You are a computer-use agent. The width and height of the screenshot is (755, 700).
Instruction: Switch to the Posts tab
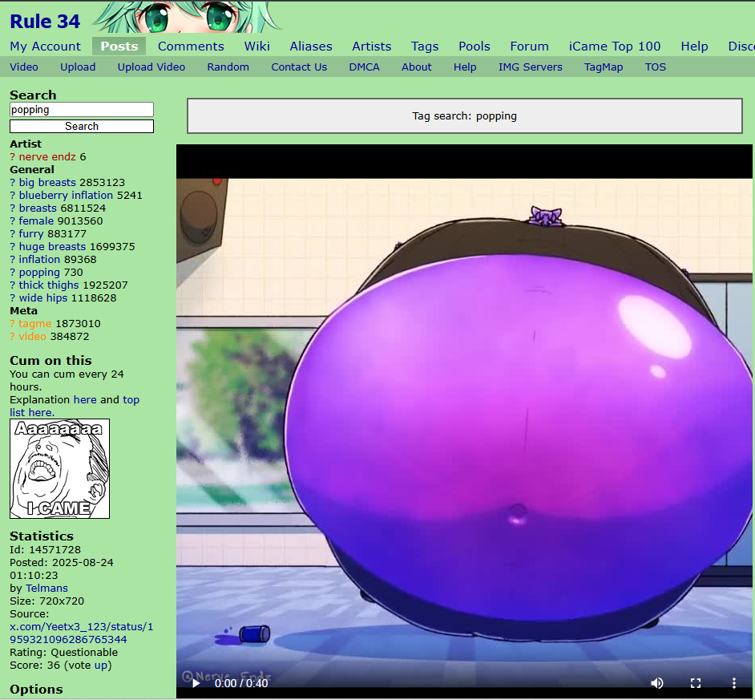pyautogui.click(x=119, y=47)
